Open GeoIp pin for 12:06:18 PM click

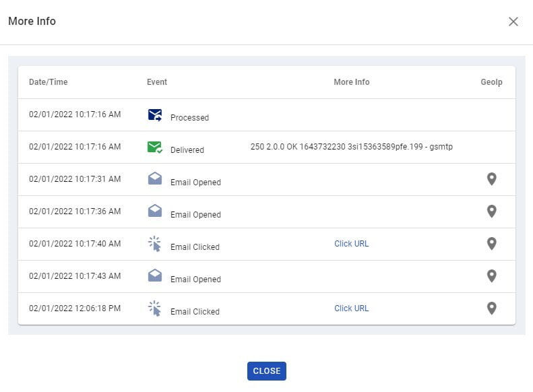(492, 308)
